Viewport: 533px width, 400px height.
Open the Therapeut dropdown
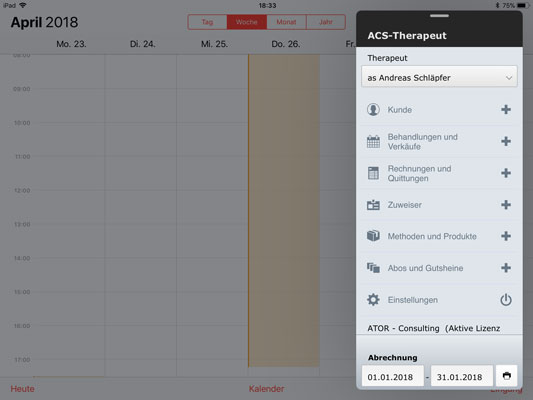tap(439, 77)
